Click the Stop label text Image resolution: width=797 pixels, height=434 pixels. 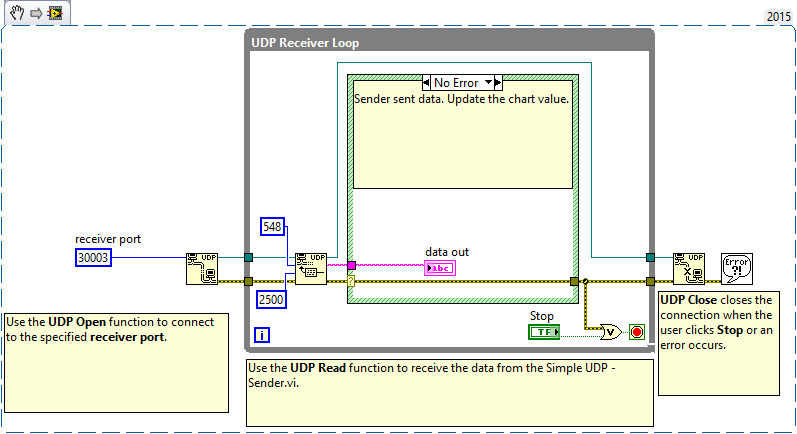(542, 316)
